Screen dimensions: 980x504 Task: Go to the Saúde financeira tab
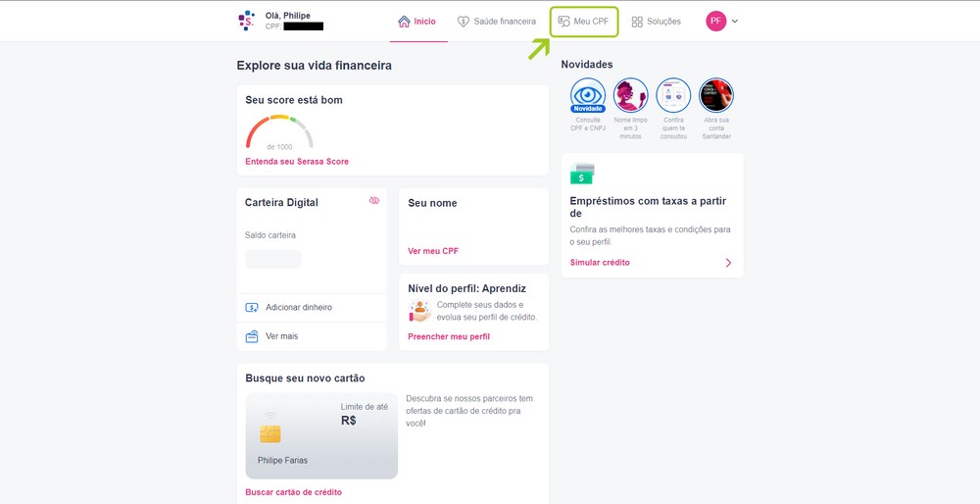tap(496, 22)
